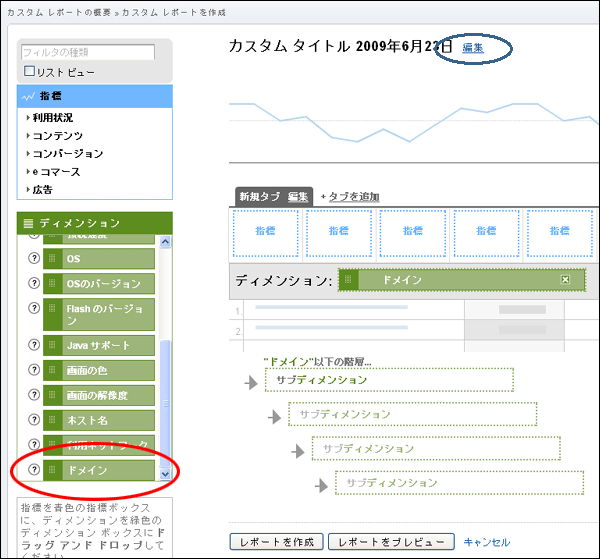Viewport: 600px width, 559px height.
Task: Click the レポートを作成 button
Action: [x=277, y=542]
